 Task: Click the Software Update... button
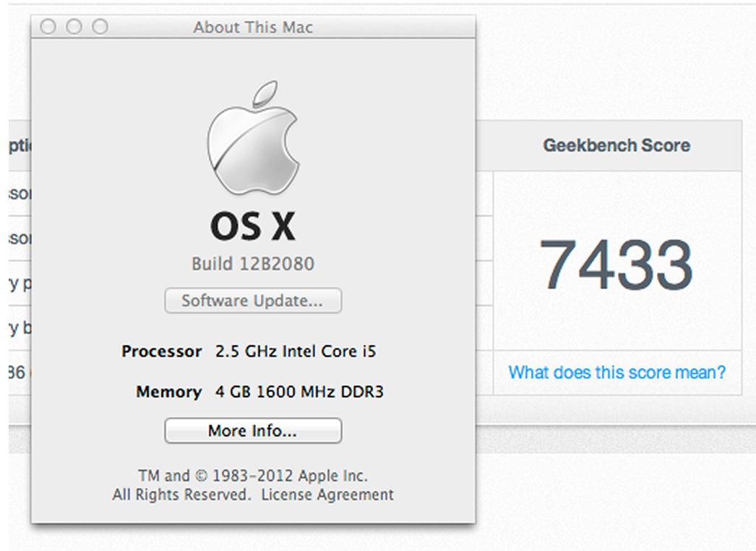click(252, 301)
